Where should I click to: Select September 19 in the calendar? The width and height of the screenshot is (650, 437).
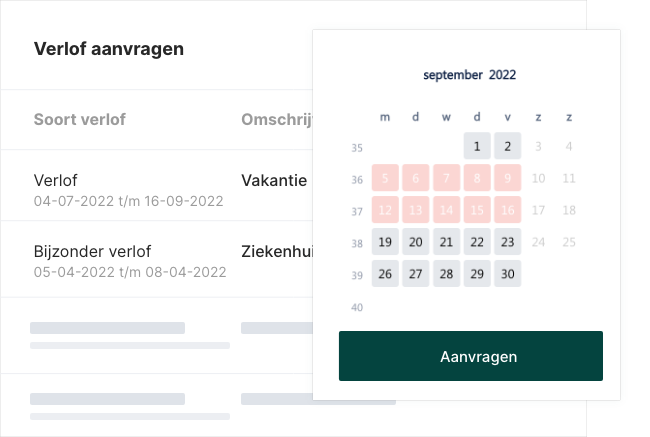pyautogui.click(x=385, y=242)
